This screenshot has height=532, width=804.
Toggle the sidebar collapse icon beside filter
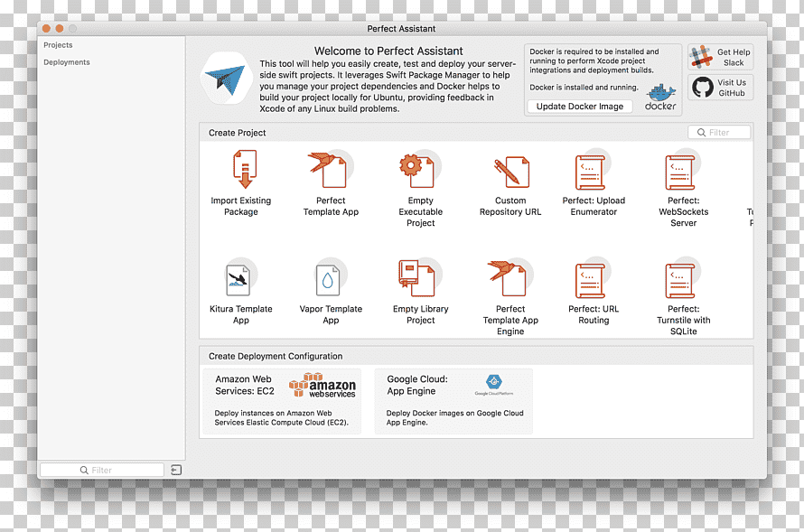coord(176,470)
